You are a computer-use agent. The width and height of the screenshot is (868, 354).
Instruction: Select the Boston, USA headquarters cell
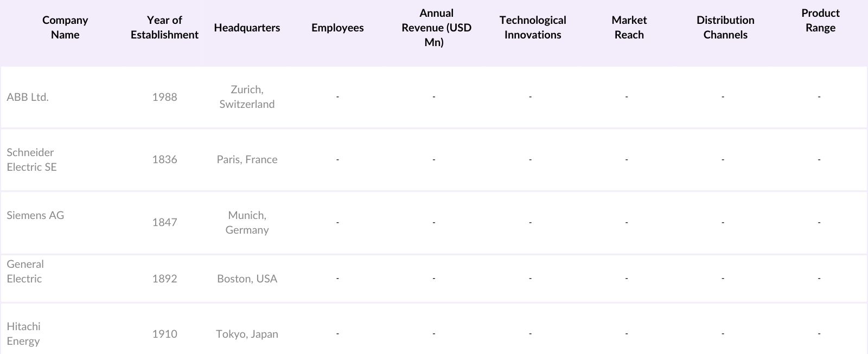click(247, 279)
